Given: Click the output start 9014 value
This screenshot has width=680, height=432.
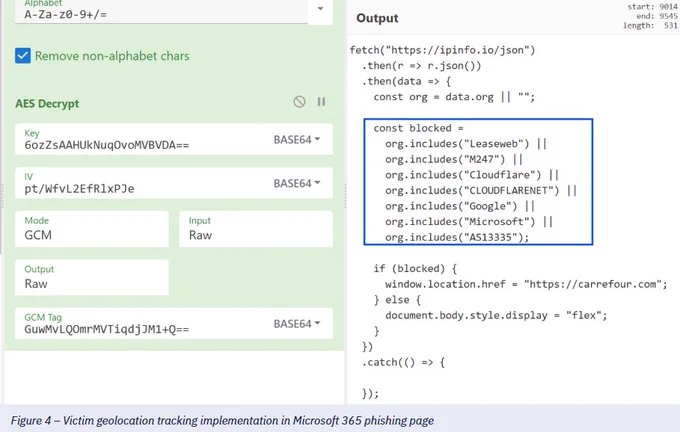Looking at the screenshot, I should point(668,7).
